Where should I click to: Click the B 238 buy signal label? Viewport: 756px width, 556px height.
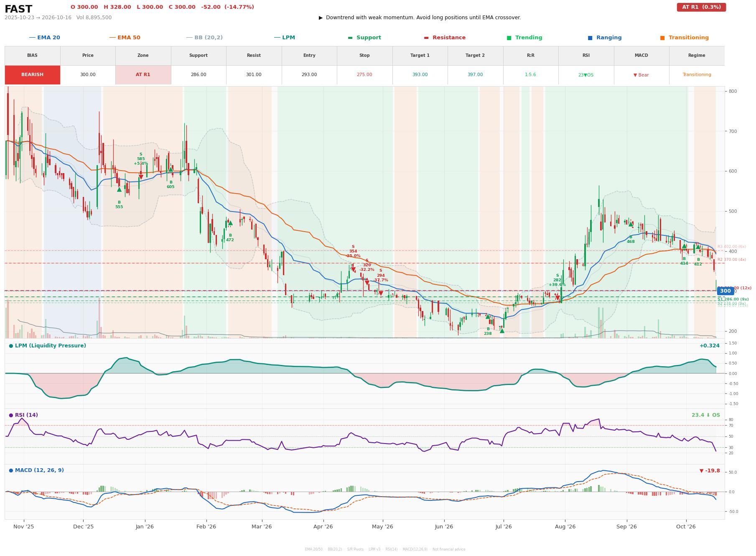pos(488,332)
